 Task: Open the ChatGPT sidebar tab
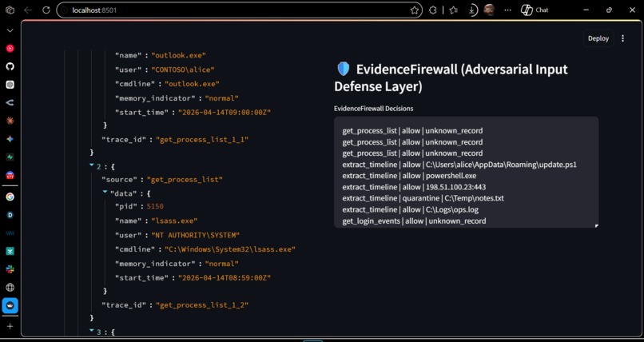[x=10, y=85]
